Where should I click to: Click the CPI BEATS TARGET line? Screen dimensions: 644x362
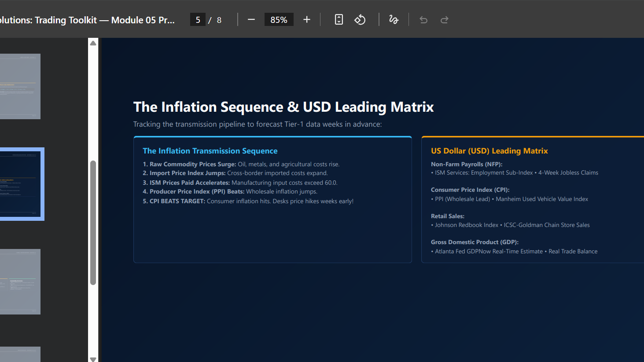tap(248, 201)
